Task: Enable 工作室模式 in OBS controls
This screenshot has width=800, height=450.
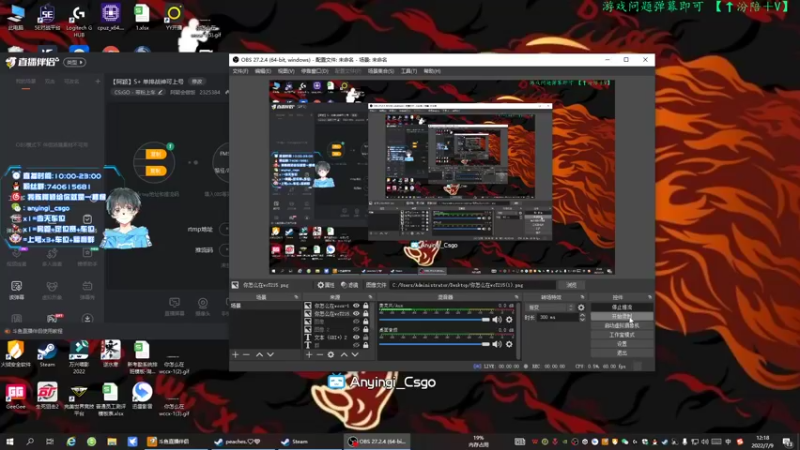Action: tap(621, 335)
